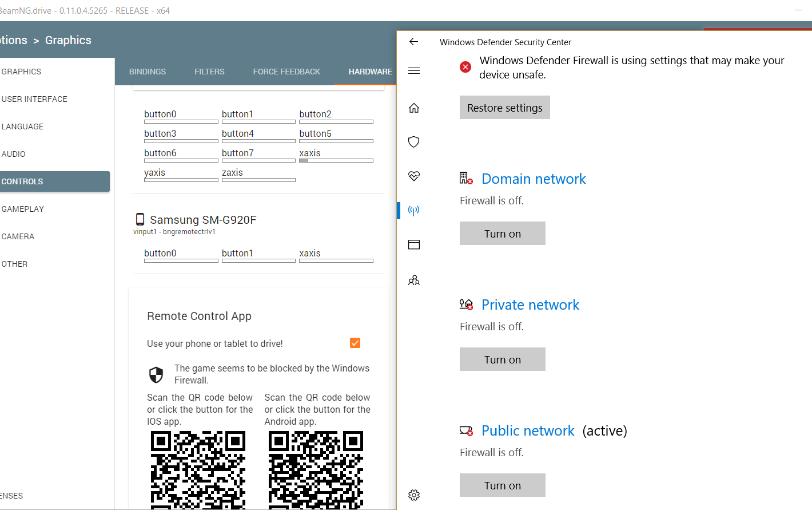This screenshot has height=510, width=812.
Task: Open Public network link
Action: point(528,430)
